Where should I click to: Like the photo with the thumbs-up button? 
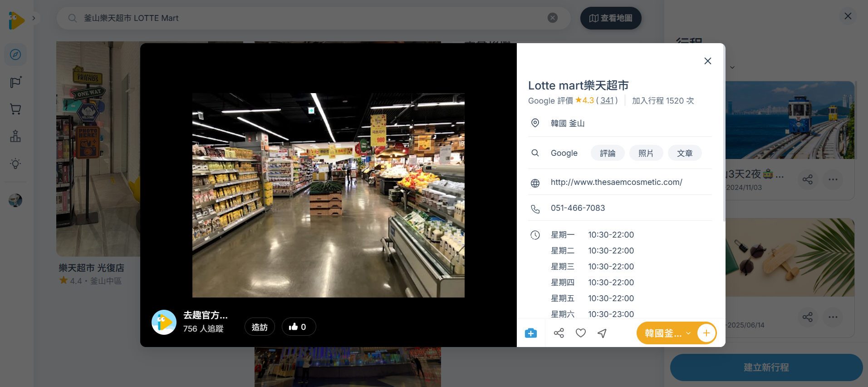299,327
